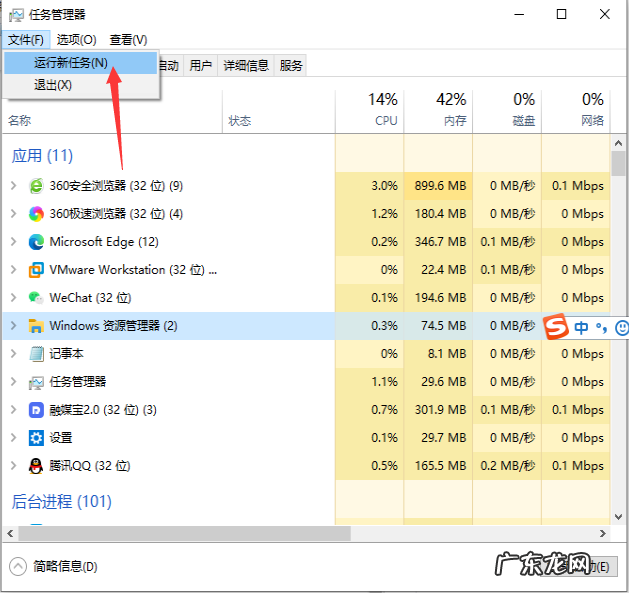Click the vertical scrollbar up arrow

tap(618, 143)
